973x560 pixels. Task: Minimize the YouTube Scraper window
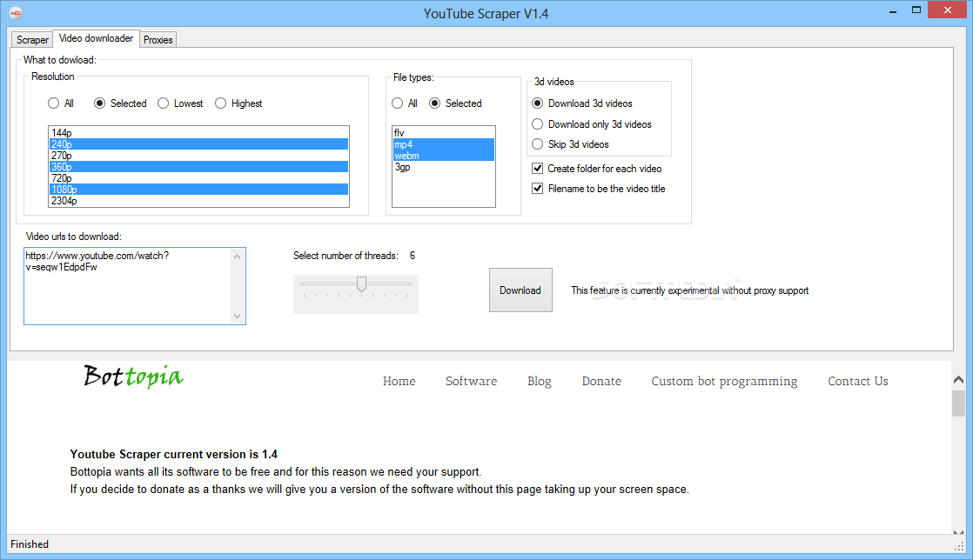tap(892, 11)
